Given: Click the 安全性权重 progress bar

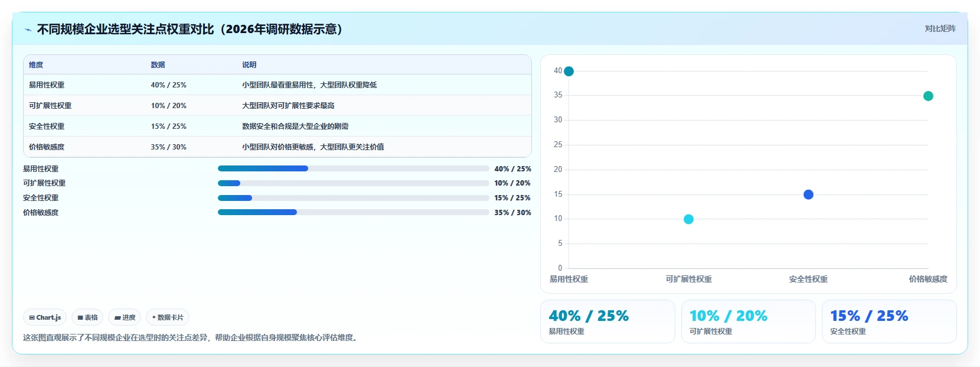Looking at the screenshot, I should 353,198.
